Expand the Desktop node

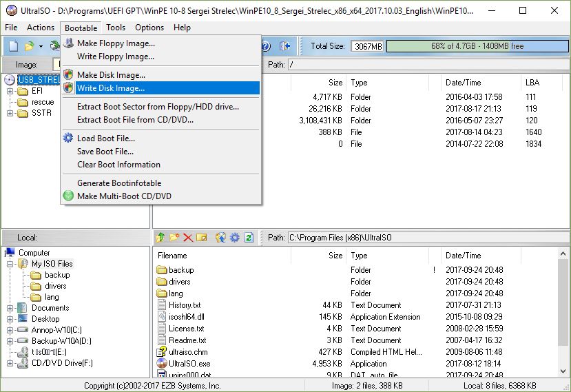tap(10, 319)
